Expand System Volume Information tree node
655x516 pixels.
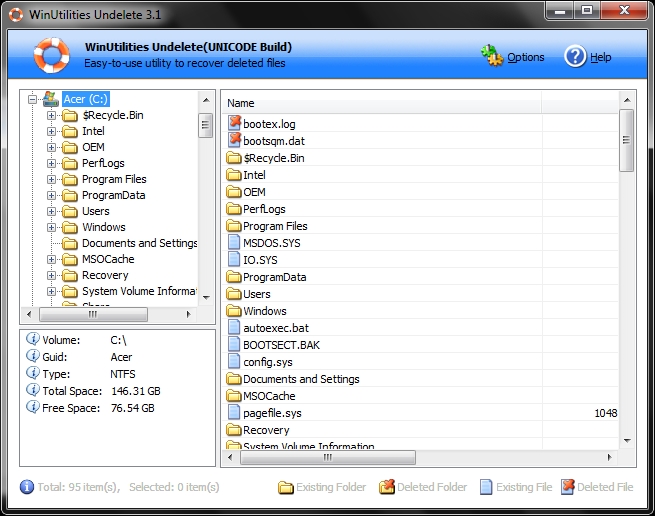[51, 291]
